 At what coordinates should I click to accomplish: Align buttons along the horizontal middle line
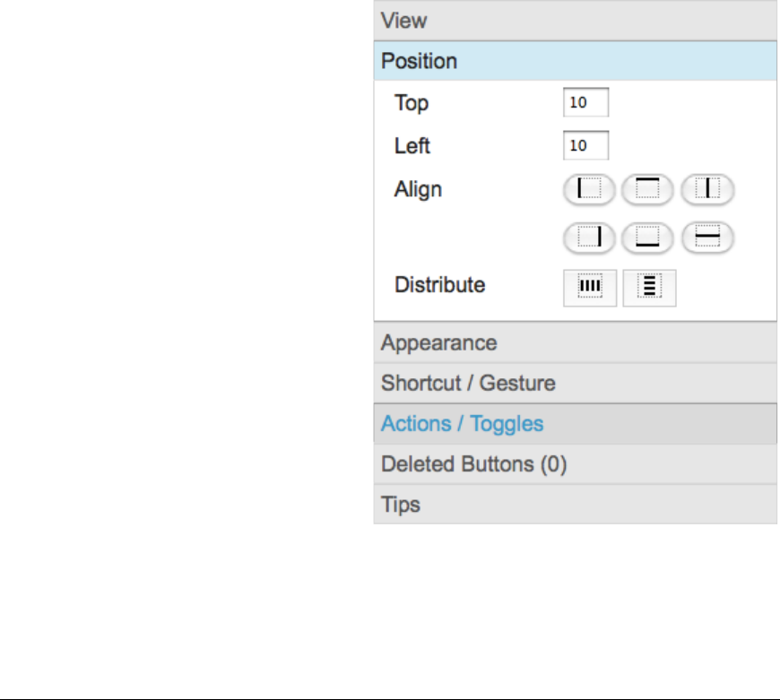[x=707, y=238]
